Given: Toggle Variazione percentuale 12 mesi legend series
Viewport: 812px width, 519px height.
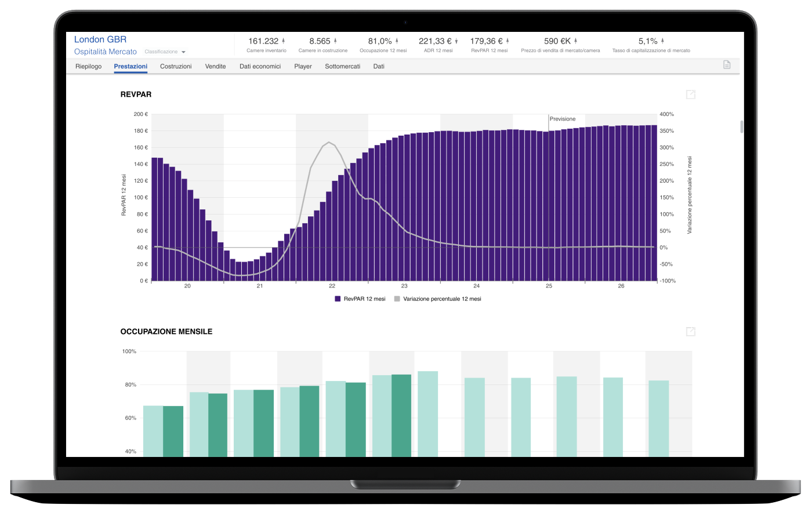Looking at the screenshot, I should (437, 299).
